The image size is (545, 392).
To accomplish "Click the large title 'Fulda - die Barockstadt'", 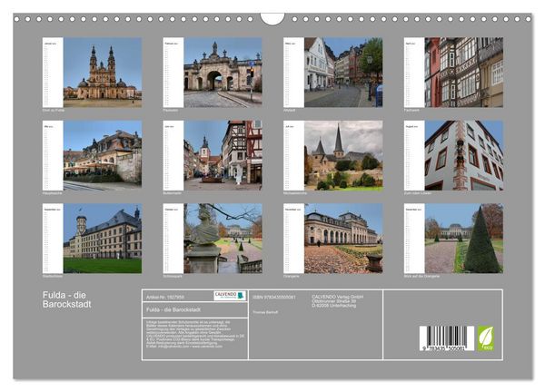I will 66,299.
